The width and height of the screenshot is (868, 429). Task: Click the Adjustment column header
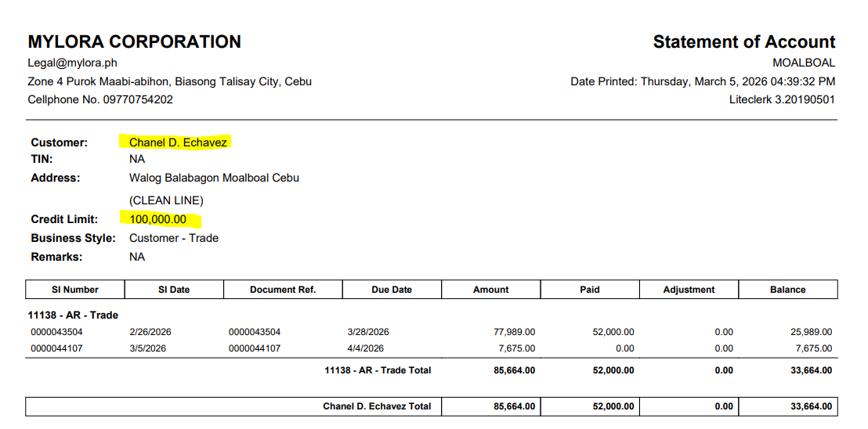click(x=689, y=290)
